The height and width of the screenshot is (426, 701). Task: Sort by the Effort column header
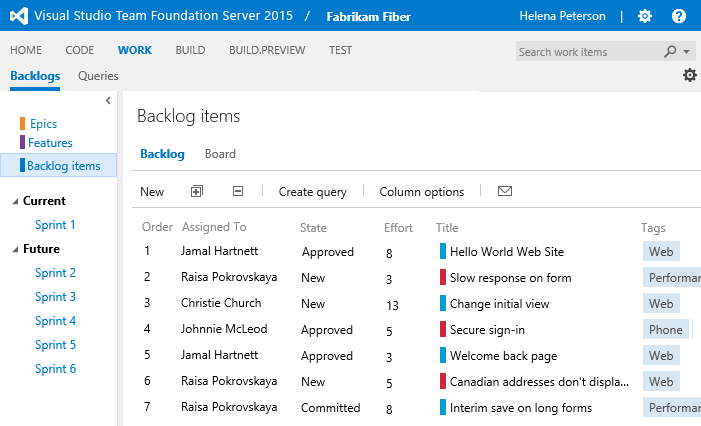398,228
